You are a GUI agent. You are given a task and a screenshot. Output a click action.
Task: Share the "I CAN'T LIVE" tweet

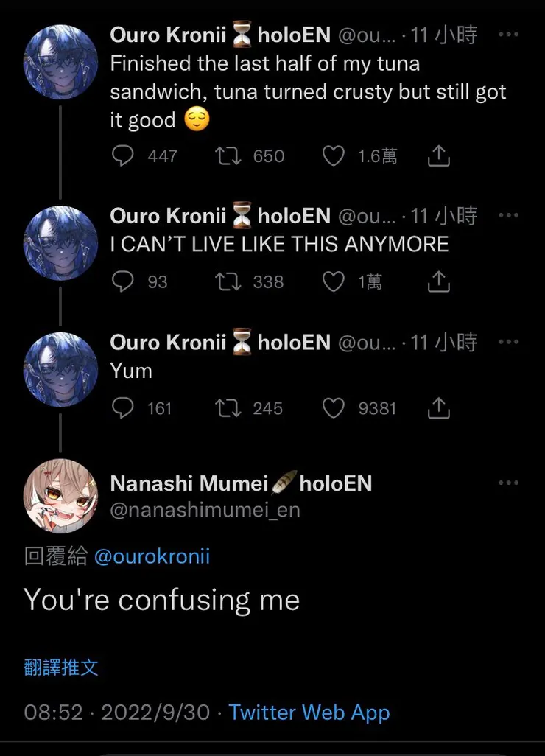[439, 281]
